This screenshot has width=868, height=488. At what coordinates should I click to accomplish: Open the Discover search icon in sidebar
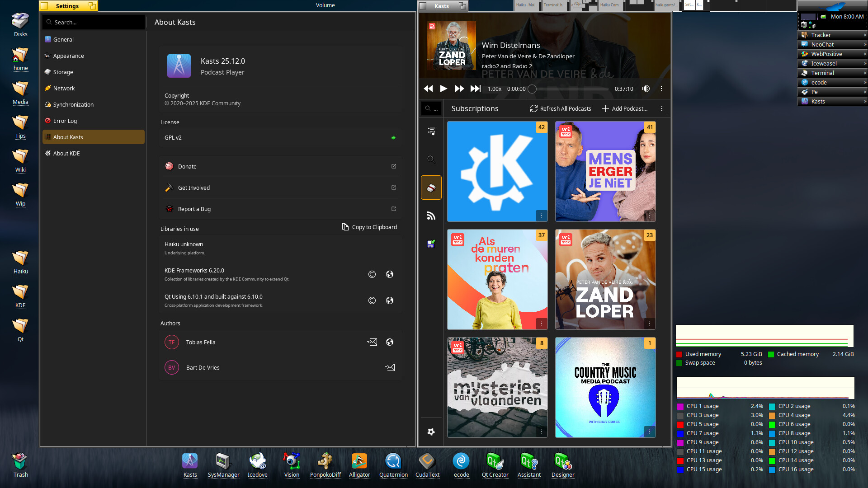(x=431, y=159)
